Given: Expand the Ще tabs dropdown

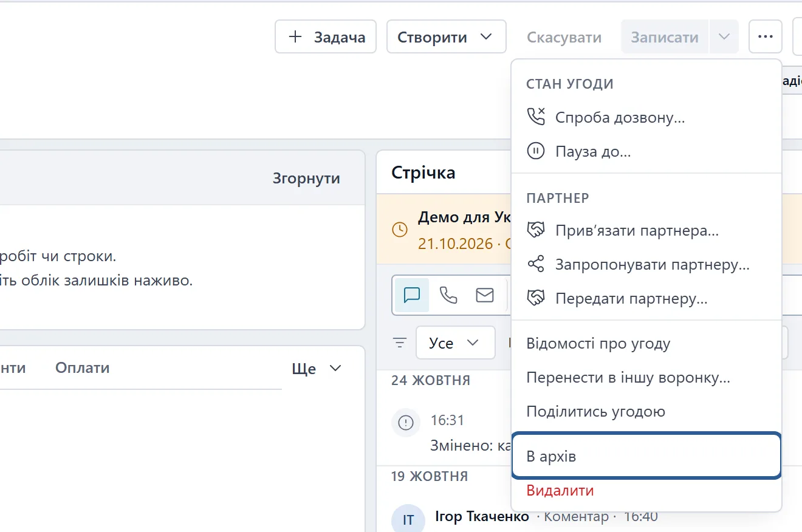Looking at the screenshot, I should click(317, 369).
